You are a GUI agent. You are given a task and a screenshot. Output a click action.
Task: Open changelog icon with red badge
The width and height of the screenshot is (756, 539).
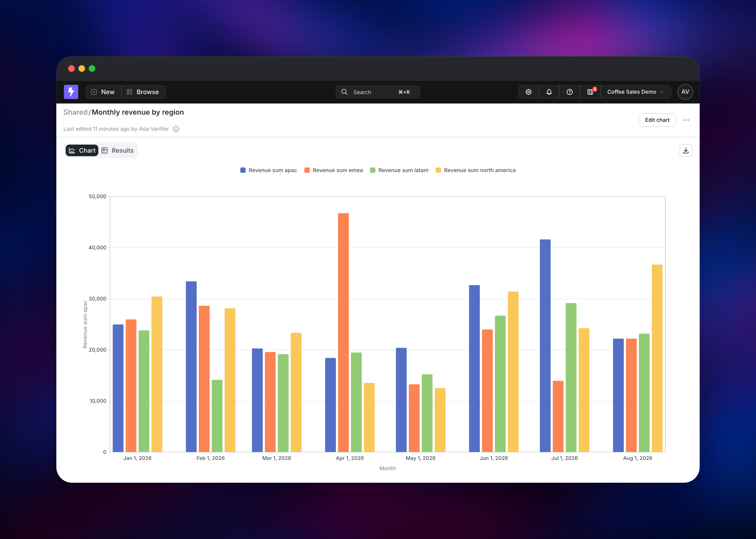(x=590, y=92)
